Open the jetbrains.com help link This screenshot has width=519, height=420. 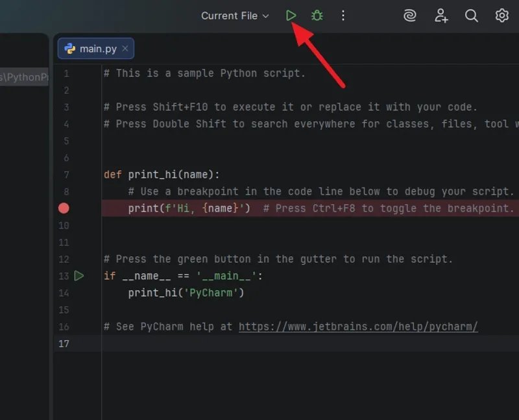click(358, 327)
